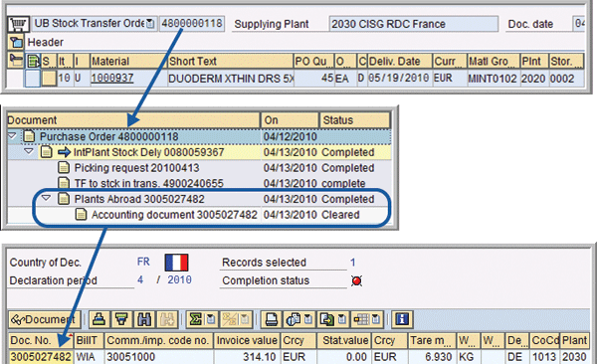Select row checkbox for item 10
This screenshot has width=597, height=364.
(33, 78)
